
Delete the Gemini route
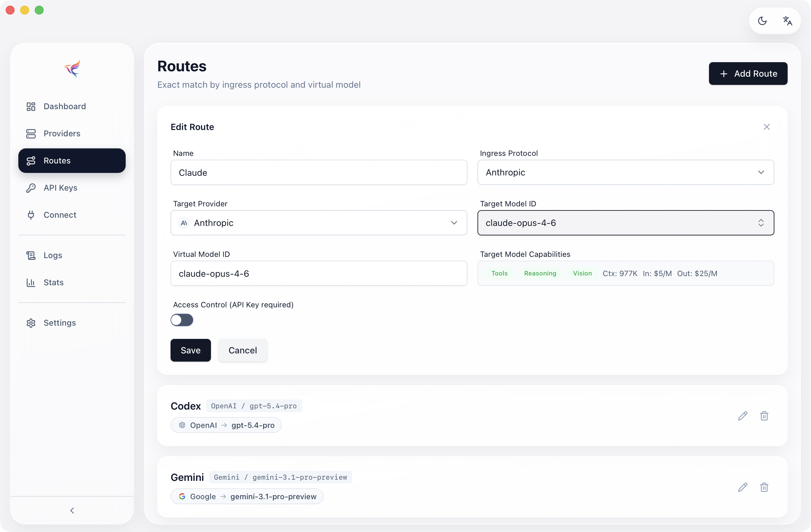[764, 487]
